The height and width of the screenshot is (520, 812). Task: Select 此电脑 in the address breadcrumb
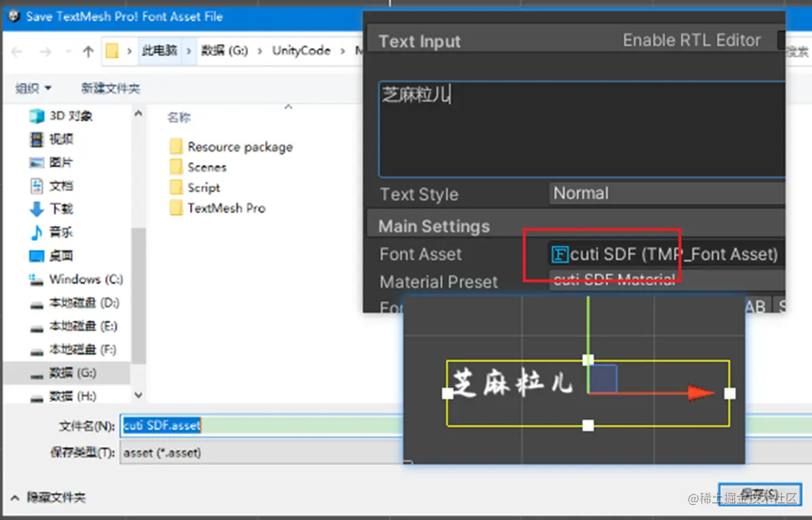[159, 51]
